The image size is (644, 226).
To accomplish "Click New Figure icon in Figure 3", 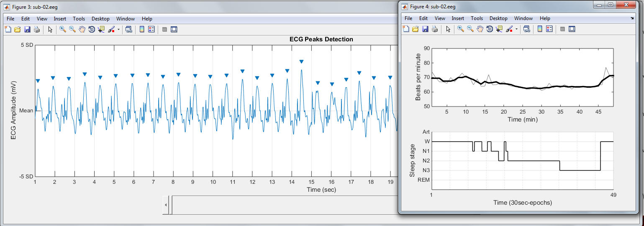I will point(8,29).
